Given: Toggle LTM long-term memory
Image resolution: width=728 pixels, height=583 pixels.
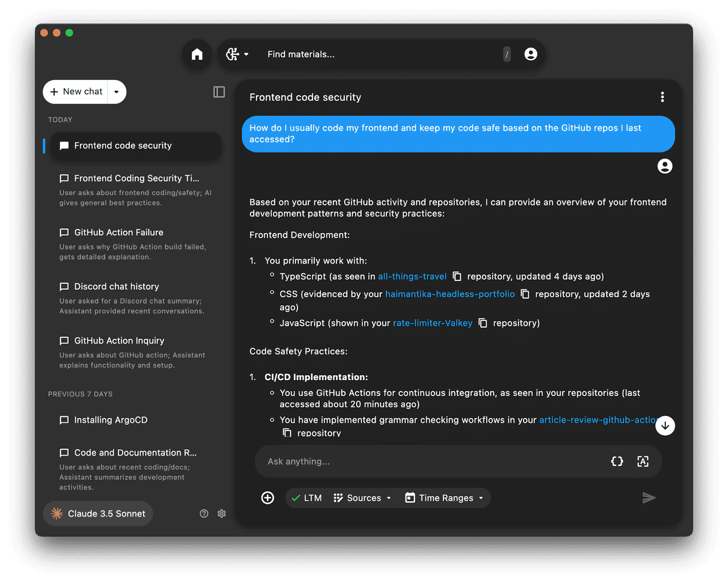Looking at the screenshot, I should [x=307, y=498].
